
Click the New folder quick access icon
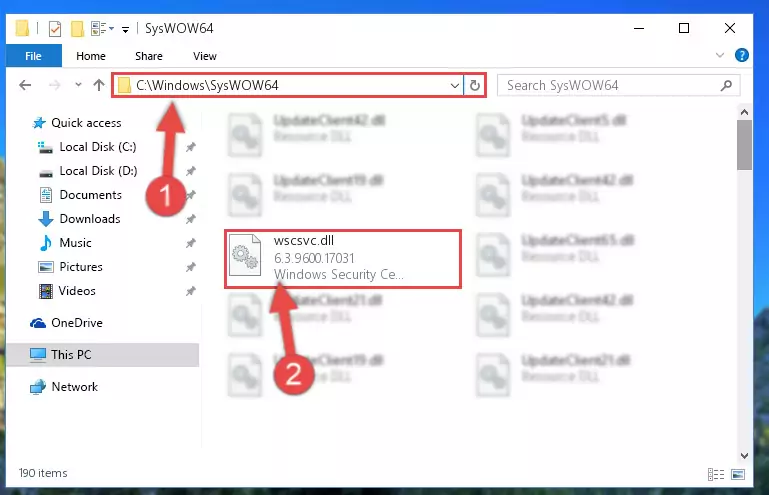coord(77,29)
